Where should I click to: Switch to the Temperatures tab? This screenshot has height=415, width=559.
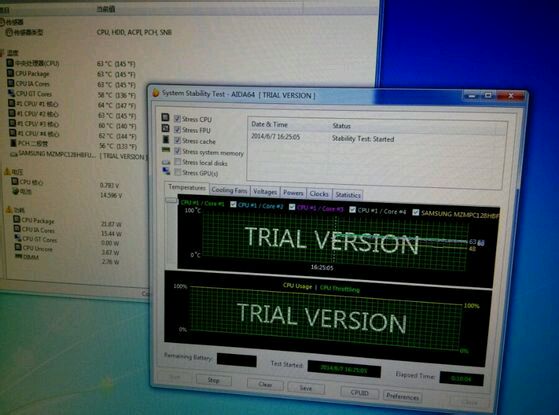pos(187,188)
